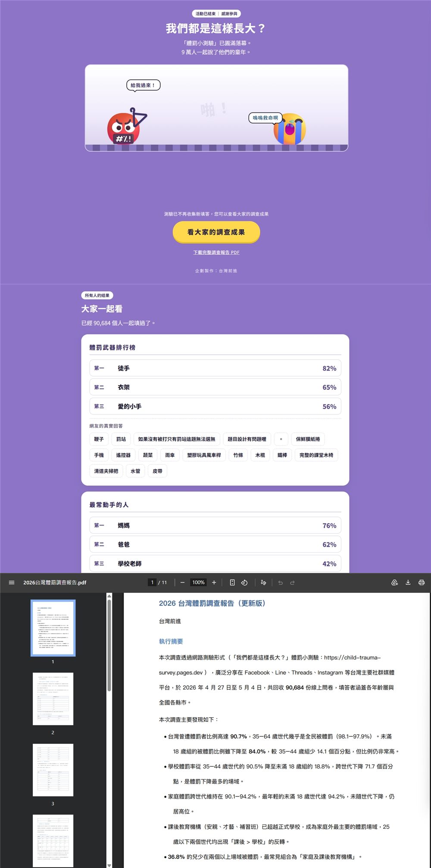Select the 學校老師 42% ranking row

click(x=215, y=563)
